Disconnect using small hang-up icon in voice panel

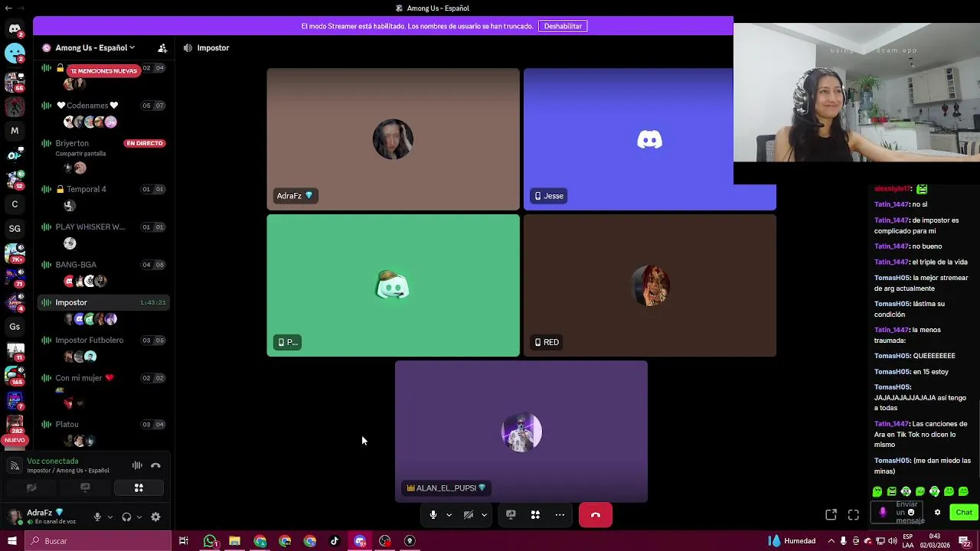coord(155,465)
